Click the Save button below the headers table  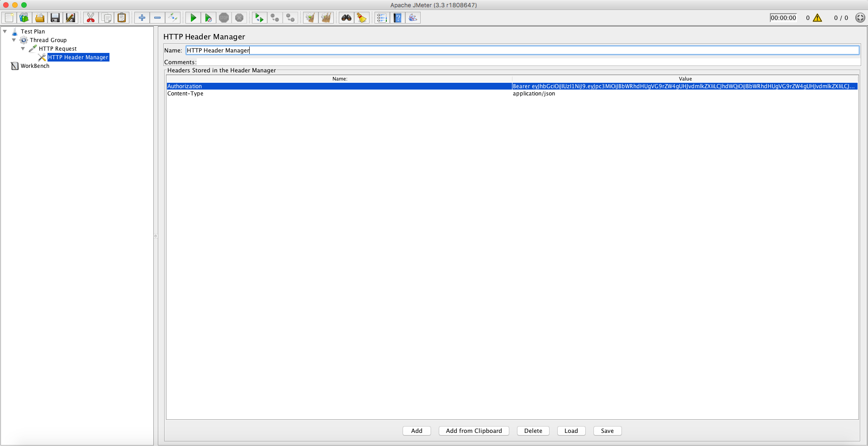(607, 431)
